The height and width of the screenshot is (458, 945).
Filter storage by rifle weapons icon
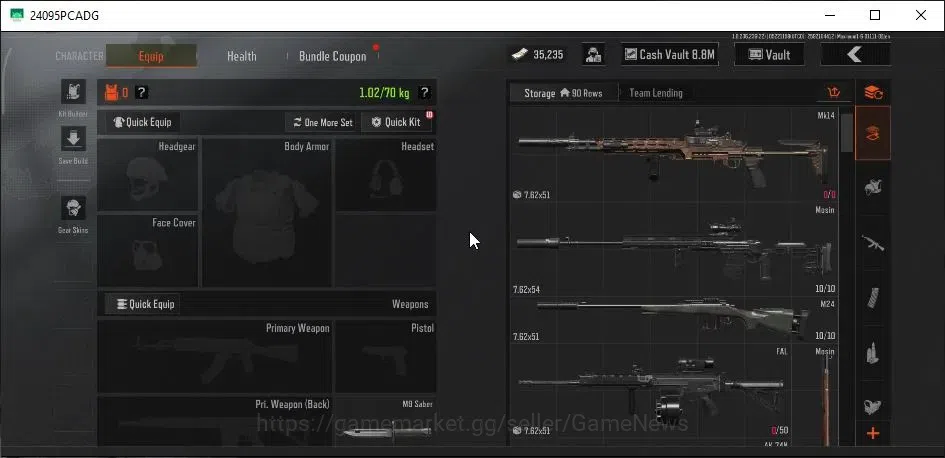click(873, 243)
